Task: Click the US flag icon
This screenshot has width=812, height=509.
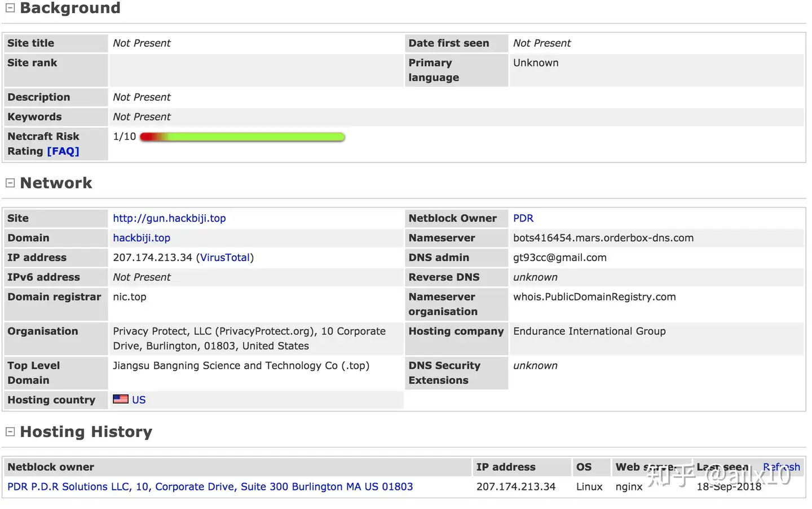Action: point(121,399)
